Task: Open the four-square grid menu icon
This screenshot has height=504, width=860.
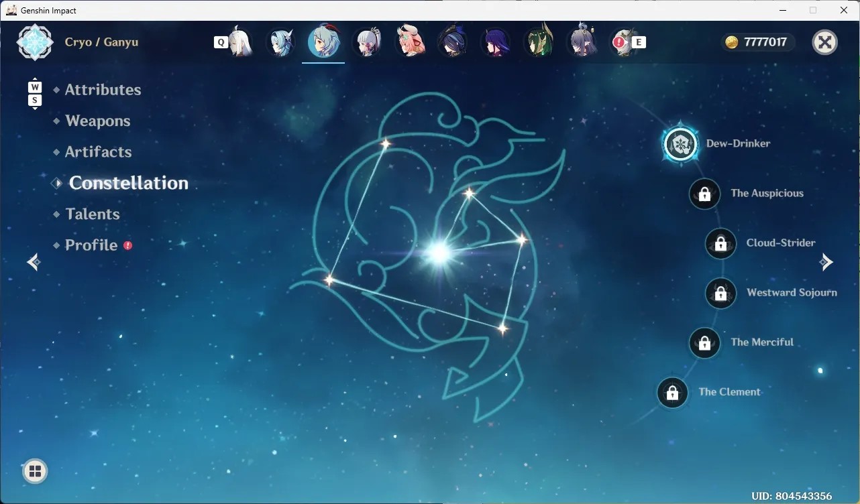Action: 35,471
